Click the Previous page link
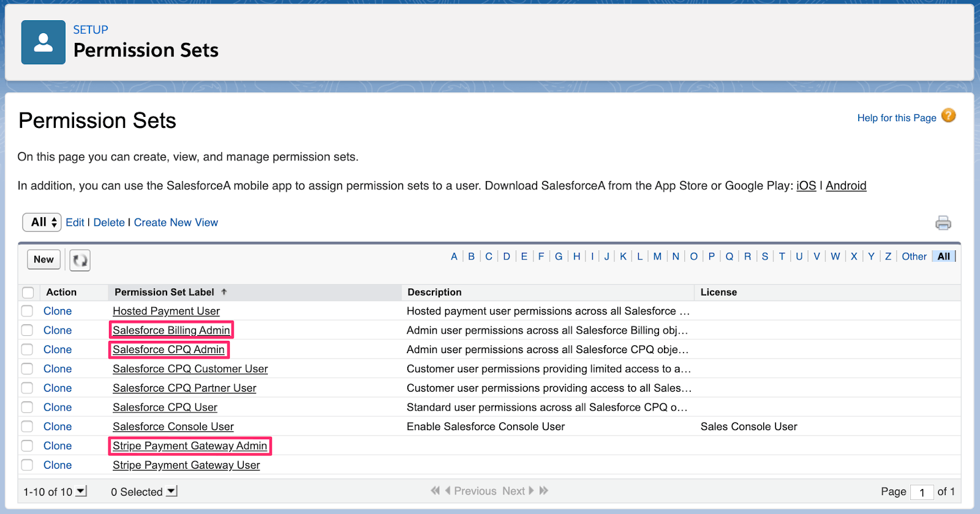The image size is (980, 514). pos(471,491)
